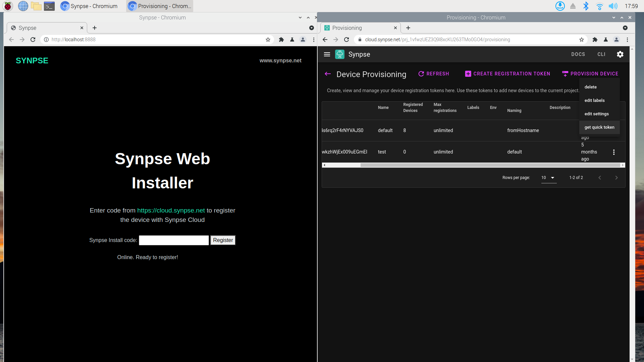Image resolution: width=644 pixels, height=362 pixels.
Task: Click the Register button
Action: (x=223, y=240)
